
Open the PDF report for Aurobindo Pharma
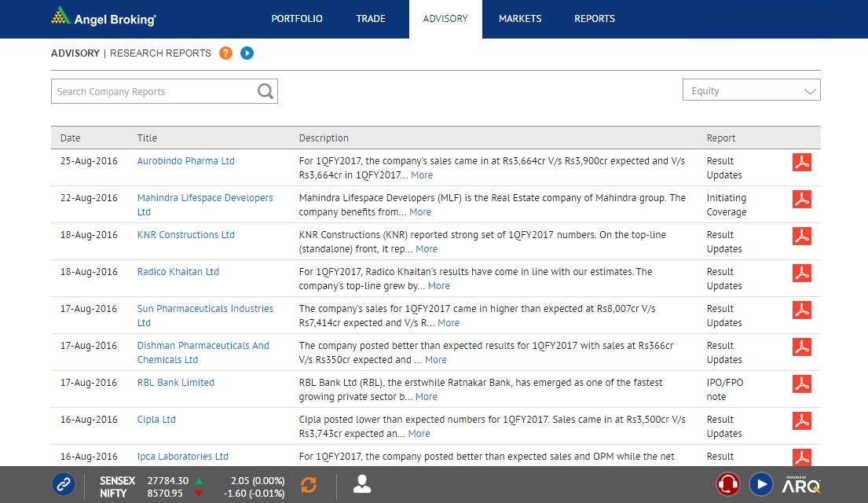(801, 162)
